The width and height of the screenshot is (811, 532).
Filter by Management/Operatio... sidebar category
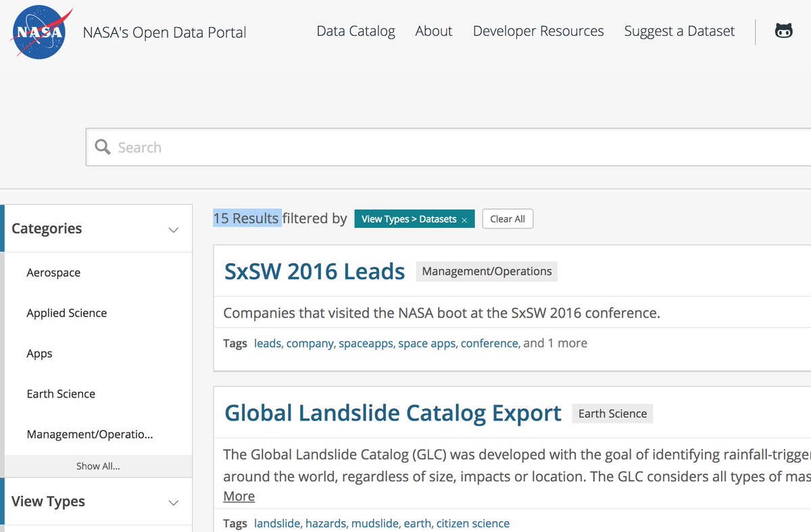click(90, 435)
